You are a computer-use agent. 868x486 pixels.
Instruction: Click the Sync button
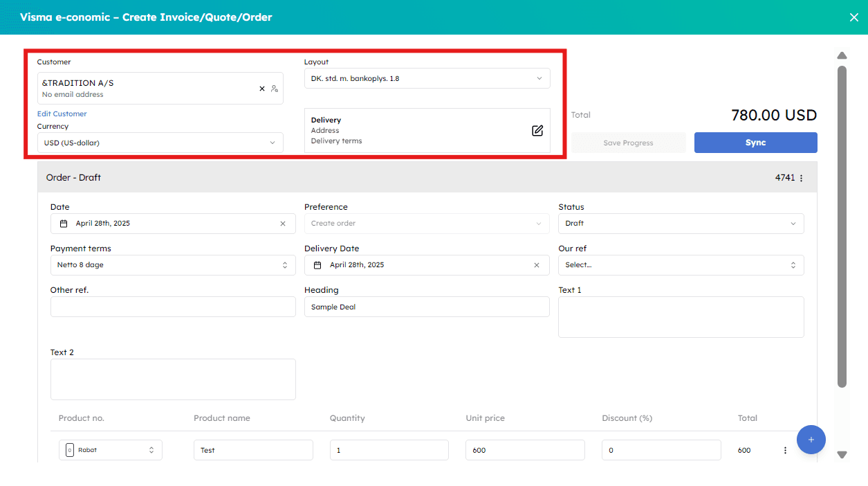coord(756,143)
